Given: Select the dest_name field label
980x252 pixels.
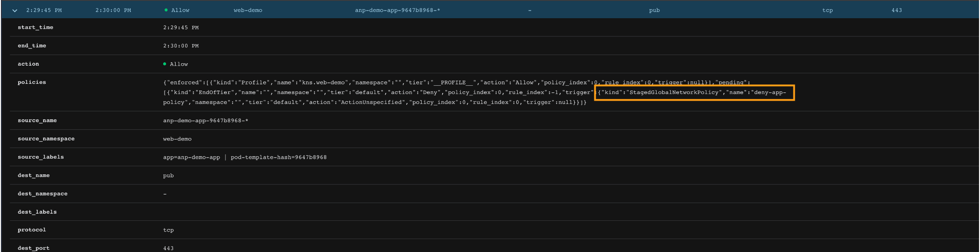Looking at the screenshot, I should tap(33, 175).
